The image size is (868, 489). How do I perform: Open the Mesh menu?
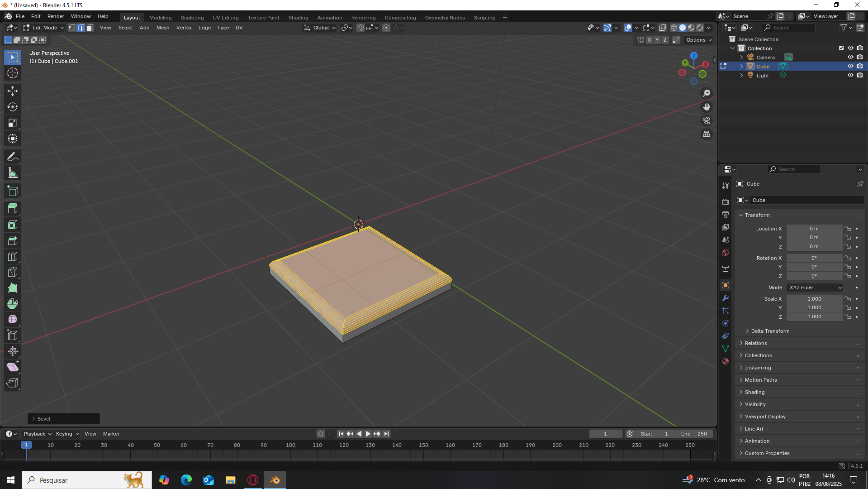(x=163, y=28)
